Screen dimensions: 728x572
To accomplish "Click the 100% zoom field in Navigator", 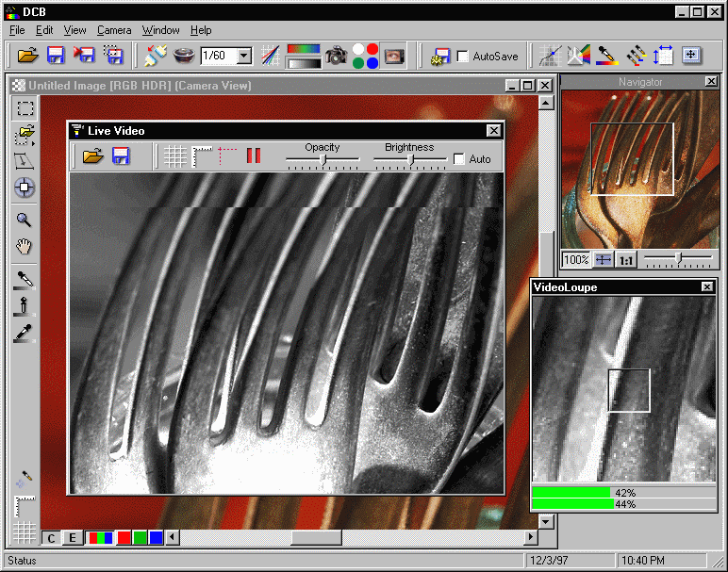I will (x=576, y=260).
